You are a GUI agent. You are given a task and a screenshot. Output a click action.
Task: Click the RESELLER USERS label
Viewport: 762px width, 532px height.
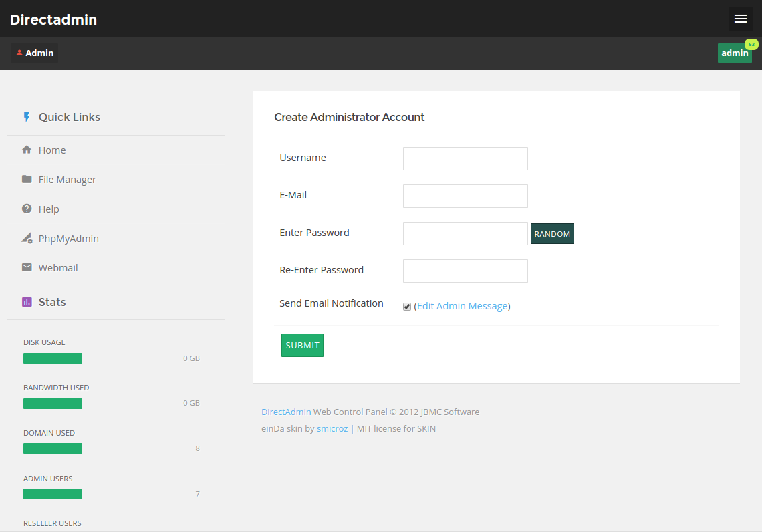click(52, 523)
